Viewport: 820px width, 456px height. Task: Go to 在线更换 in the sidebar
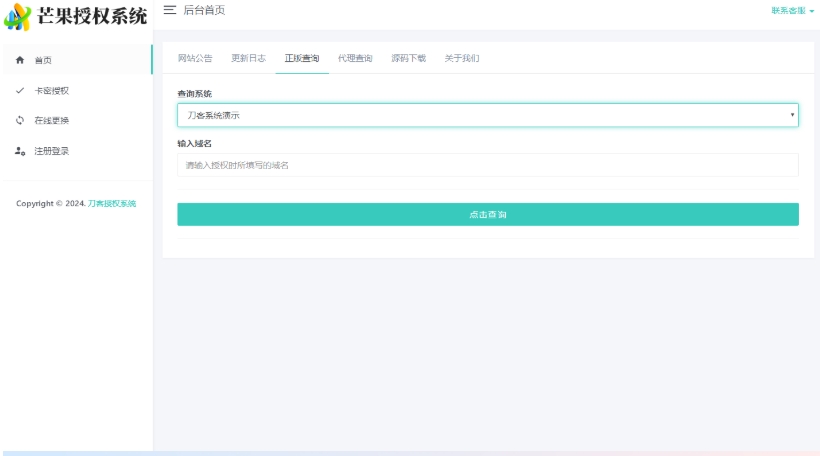[78, 120]
